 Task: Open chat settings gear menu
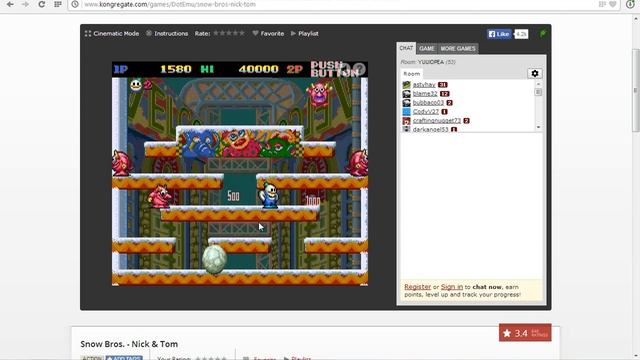[535, 73]
